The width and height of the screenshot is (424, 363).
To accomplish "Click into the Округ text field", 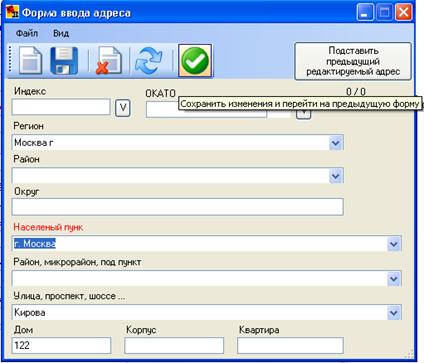I will tap(178, 207).
